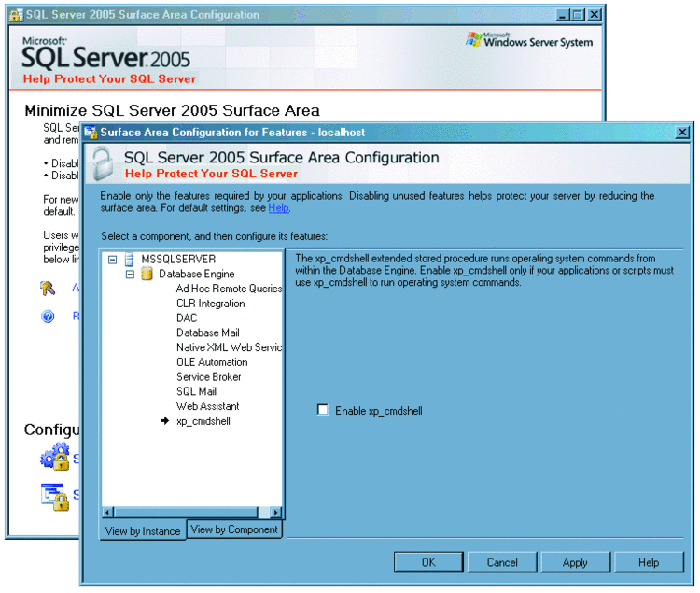Click the Features dialog title bar icon
700x593 pixels.
pyautogui.click(x=91, y=133)
